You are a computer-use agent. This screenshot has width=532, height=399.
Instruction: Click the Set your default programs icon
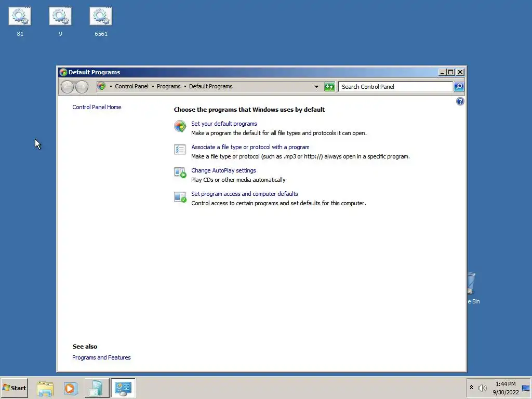180,126
